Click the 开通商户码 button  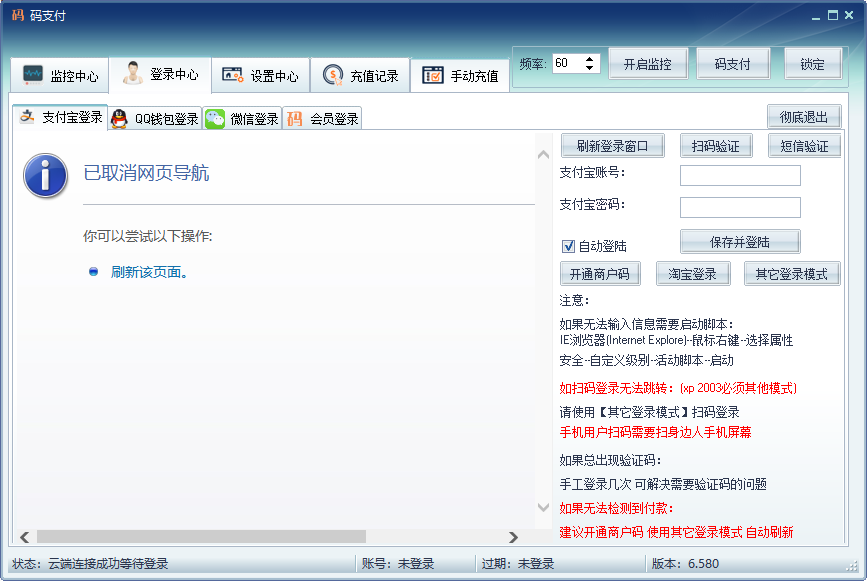click(x=600, y=274)
